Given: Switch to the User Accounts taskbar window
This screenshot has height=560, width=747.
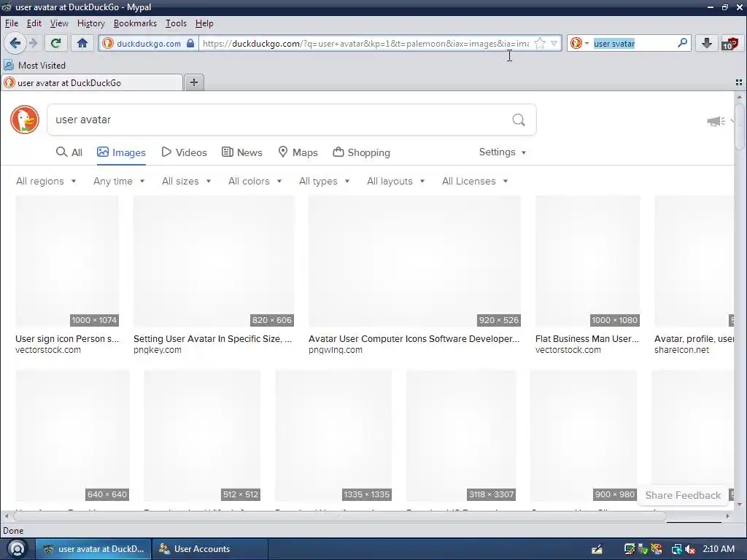Looking at the screenshot, I should click(x=209, y=549).
